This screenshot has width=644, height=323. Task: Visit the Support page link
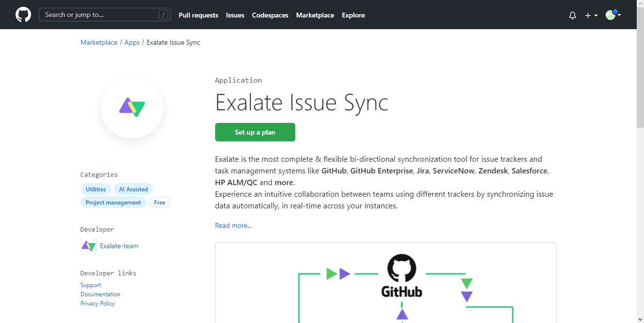click(90, 285)
